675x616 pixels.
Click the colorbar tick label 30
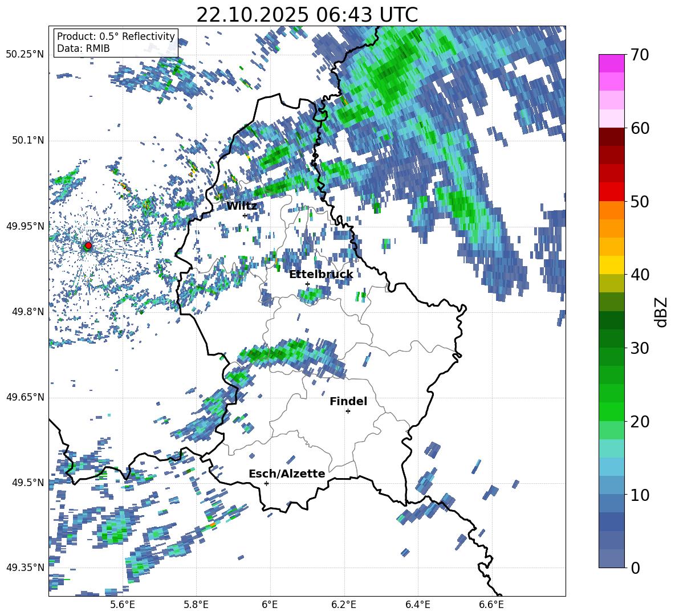[640, 348]
